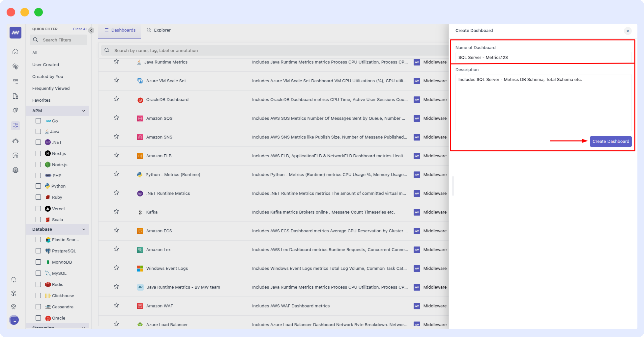Image resolution: width=644 pixels, height=337 pixels.
Task: Open the Dashboards builder icon in the sidebar
Action: pyautogui.click(x=15, y=125)
